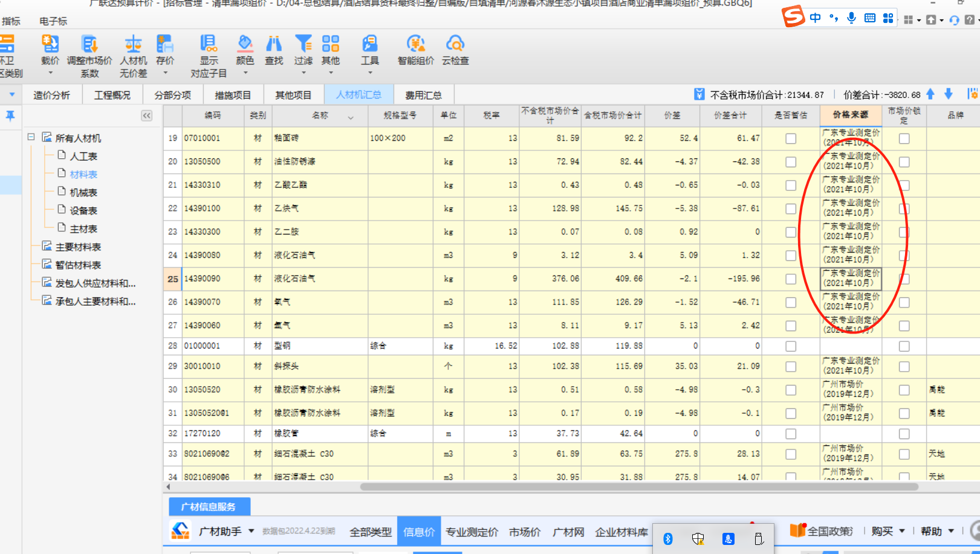Click the 价格来源 column header

click(x=850, y=115)
